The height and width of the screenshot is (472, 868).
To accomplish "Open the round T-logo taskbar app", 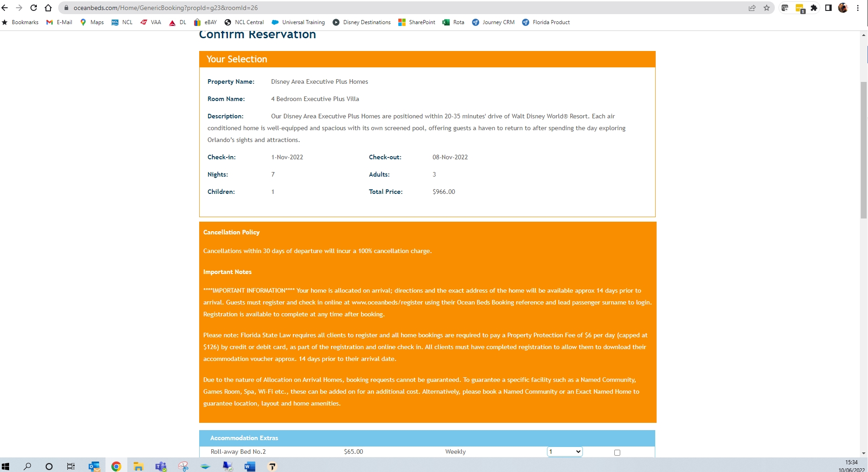I will tap(272, 466).
